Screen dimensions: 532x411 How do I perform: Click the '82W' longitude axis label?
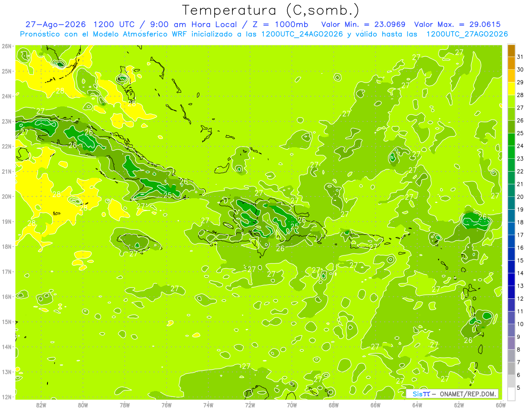coord(41,405)
